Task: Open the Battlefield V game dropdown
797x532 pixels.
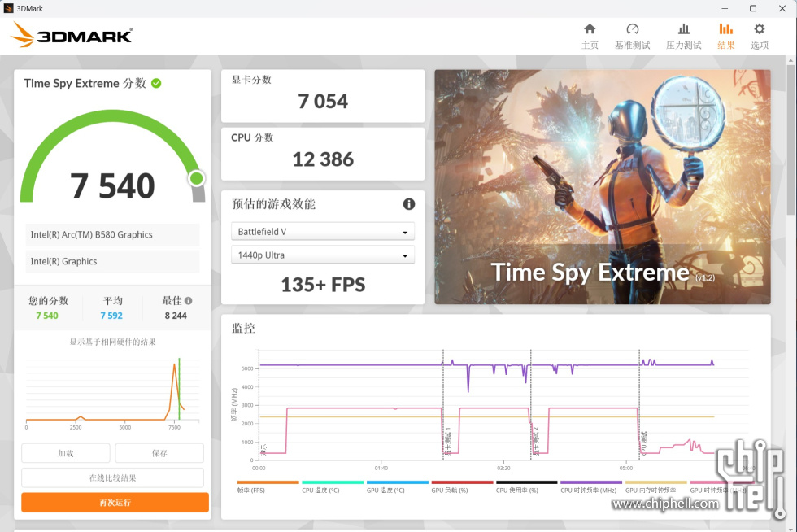Action: (323, 231)
